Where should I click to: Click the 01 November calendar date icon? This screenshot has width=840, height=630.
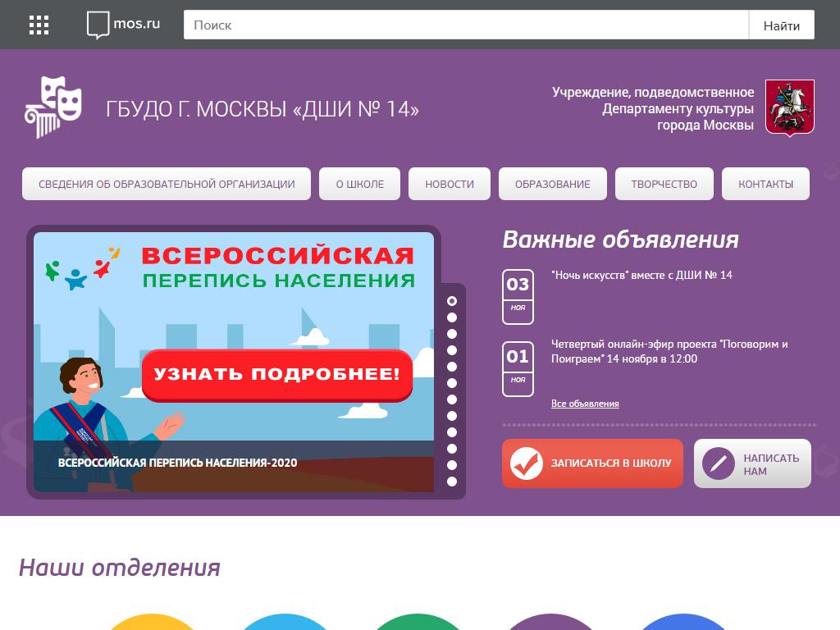pos(518,367)
